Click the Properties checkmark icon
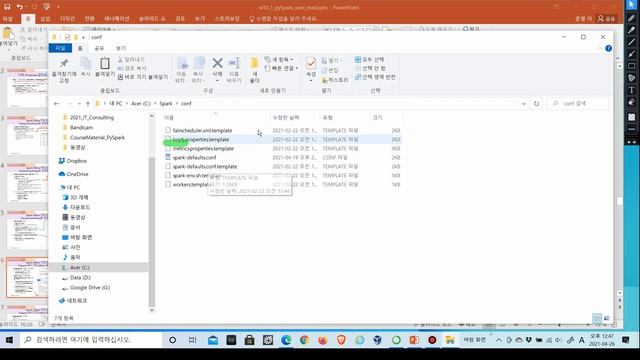The image size is (640, 360). [x=311, y=63]
